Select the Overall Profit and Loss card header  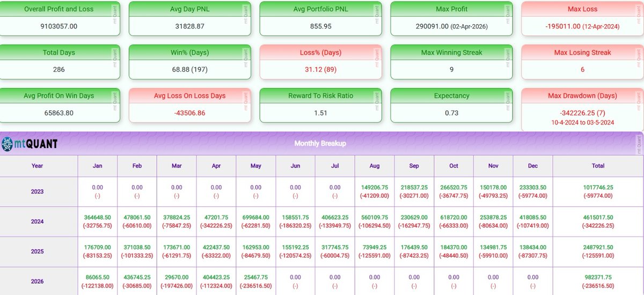[60, 9]
